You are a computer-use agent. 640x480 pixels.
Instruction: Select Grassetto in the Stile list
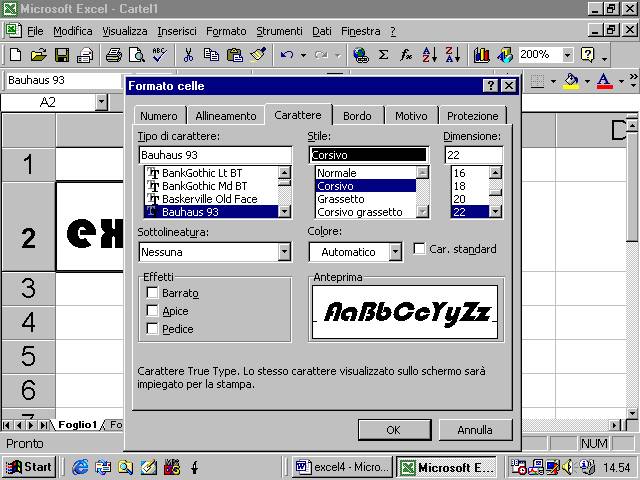point(366,199)
